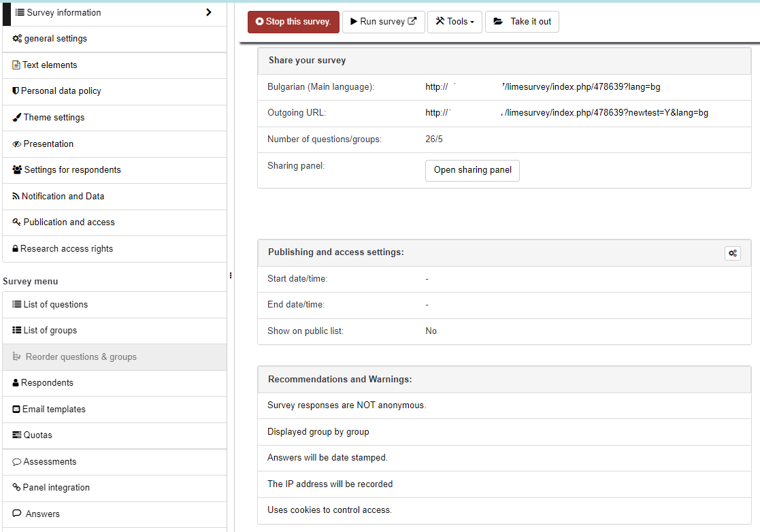Image resolution: width=760 pixels, height=532 pixels.
Task: Click the cogs icon next to general settings
Action: tap(17, 38)
